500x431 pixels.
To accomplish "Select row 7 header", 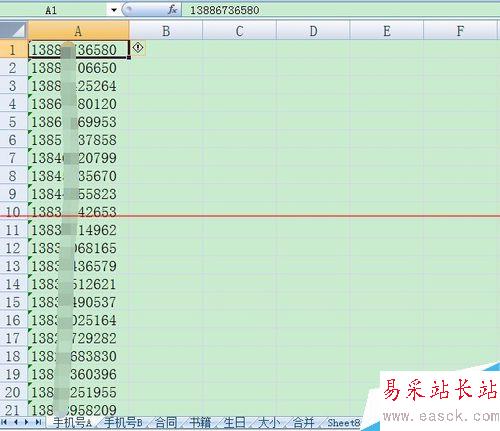I will [13, 158].
